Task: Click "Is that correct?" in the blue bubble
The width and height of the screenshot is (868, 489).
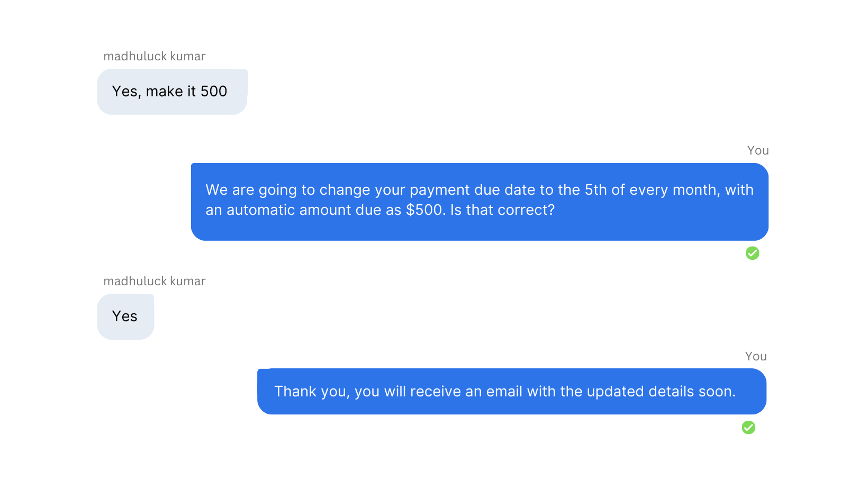Action: [x=502, y=210]
